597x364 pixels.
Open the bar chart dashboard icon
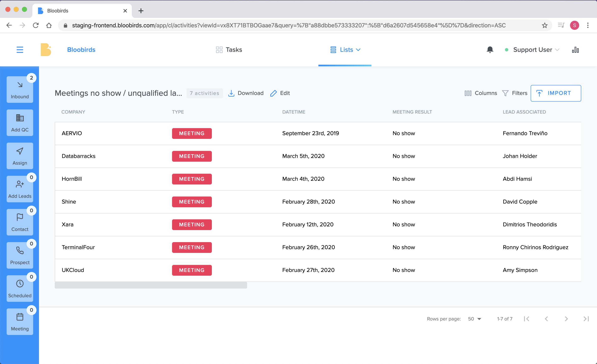tap(575, 50)
